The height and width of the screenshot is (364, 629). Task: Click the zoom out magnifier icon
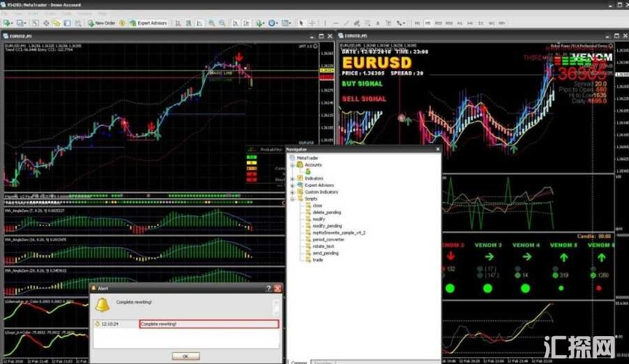[x=222, y=23]
